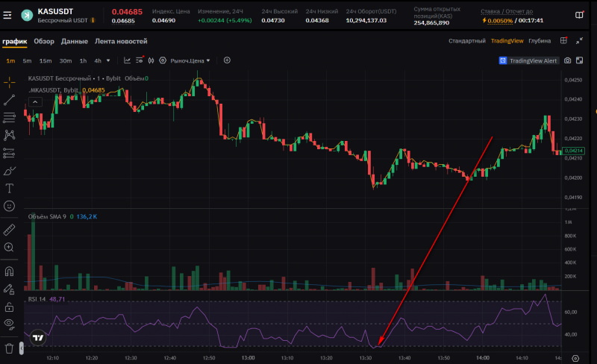597x364 pixels.
Task: Select the 30m timeframe
Action: pos(66,61)
